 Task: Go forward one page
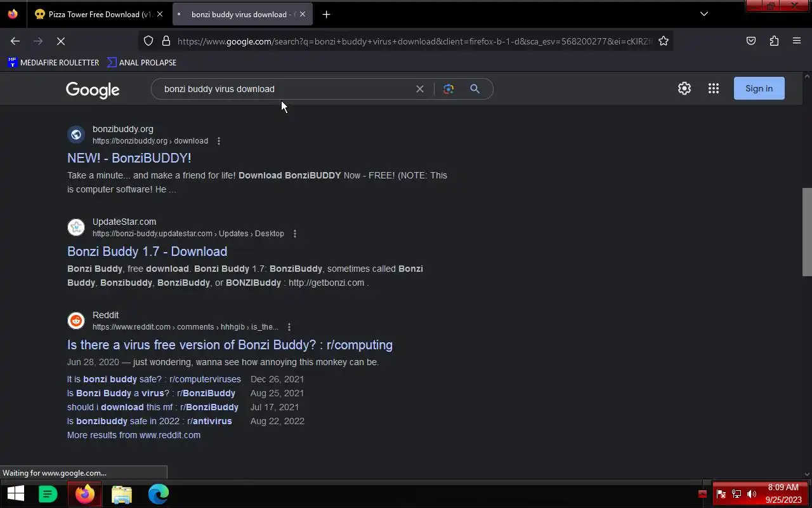[x=38, y=41]
